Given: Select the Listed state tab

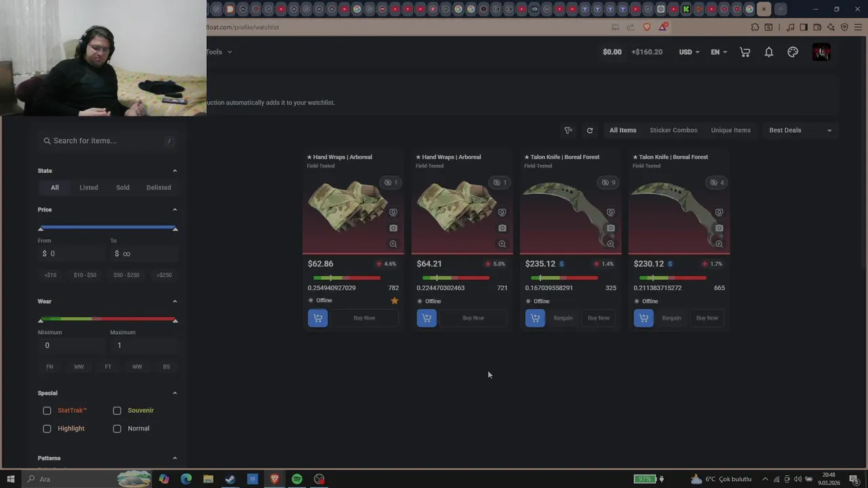Looking at the screenshot, I should (x=89, y=188).
